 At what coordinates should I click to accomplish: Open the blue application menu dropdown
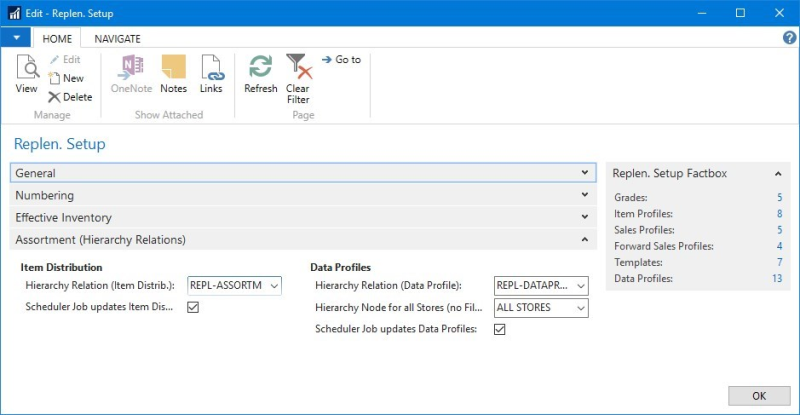pyautogui.click(x=16, y=38)
